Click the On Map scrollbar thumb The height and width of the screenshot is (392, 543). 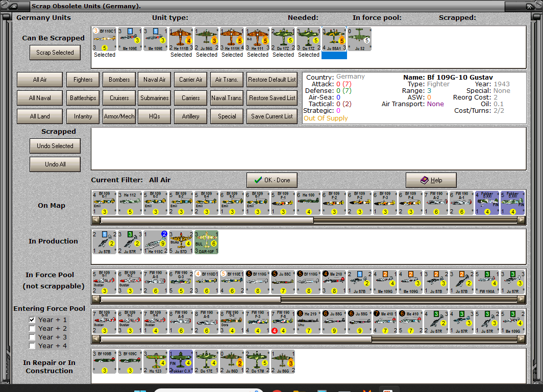[207, 220]
